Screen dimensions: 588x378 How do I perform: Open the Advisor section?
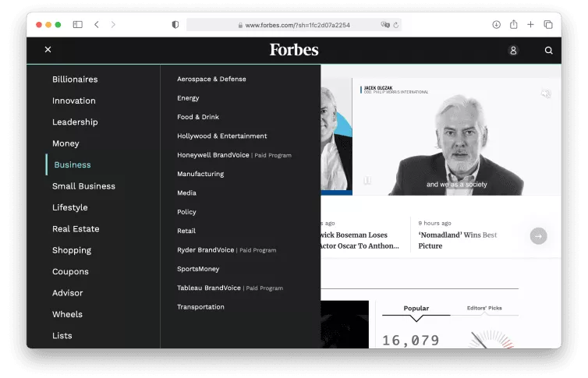point(68,293)
